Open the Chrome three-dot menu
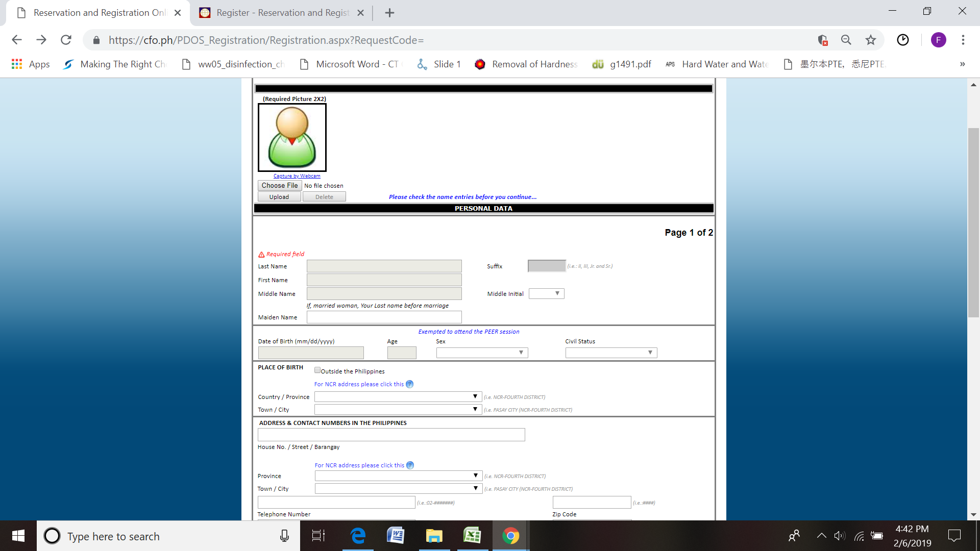Image resolution: width=980 pixels, height=551 pixels. [x=963, y=40]
